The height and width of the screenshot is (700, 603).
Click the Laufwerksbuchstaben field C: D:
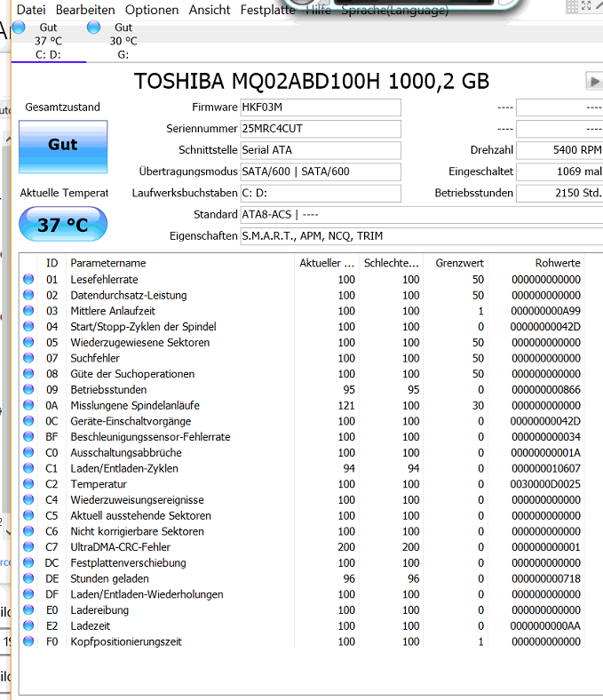(x=321, y=194)
